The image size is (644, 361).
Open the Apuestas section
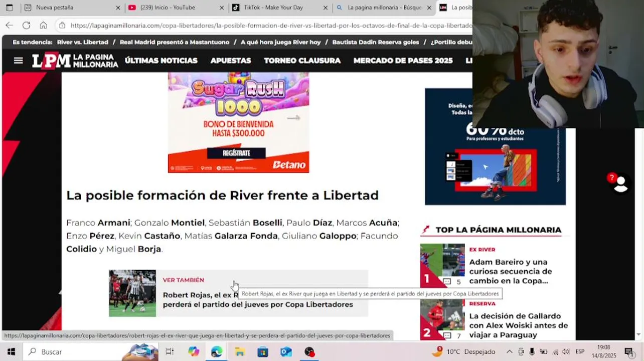(x=231, y=61)
